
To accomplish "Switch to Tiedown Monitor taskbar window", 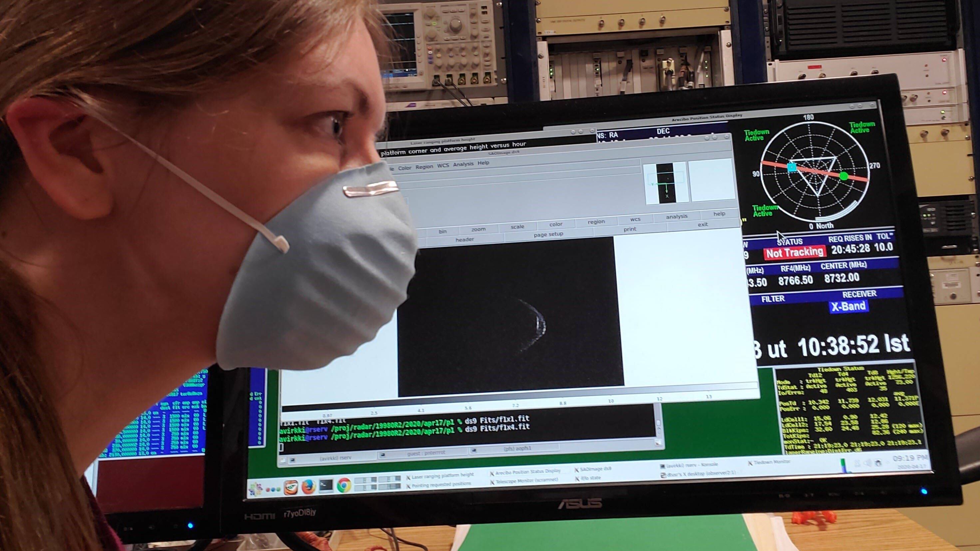I will 772,462.
